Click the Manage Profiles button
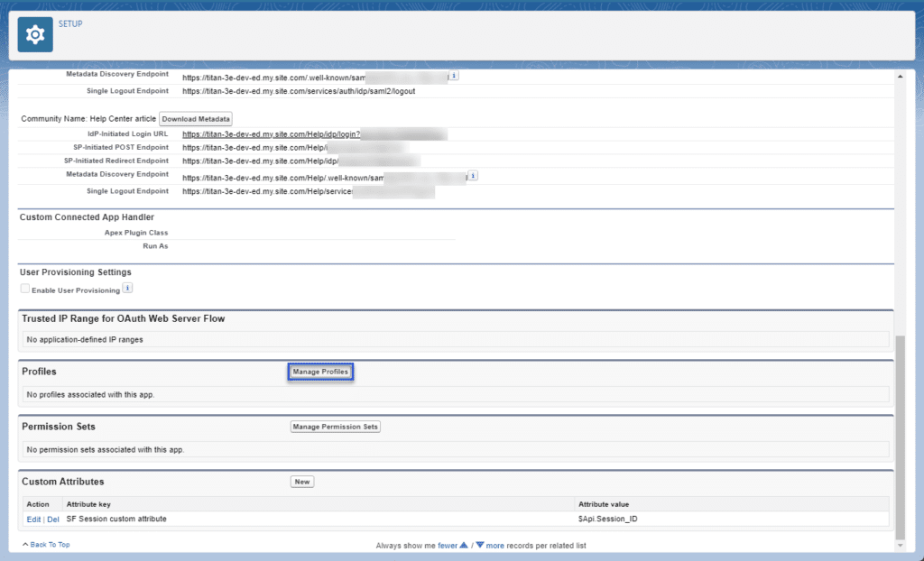 pos(320,372)
